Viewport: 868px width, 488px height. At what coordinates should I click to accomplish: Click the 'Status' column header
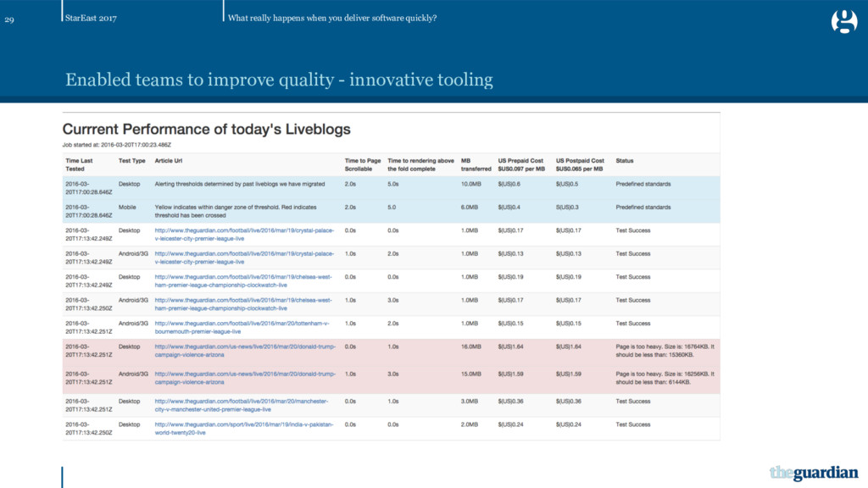point(625,161)
